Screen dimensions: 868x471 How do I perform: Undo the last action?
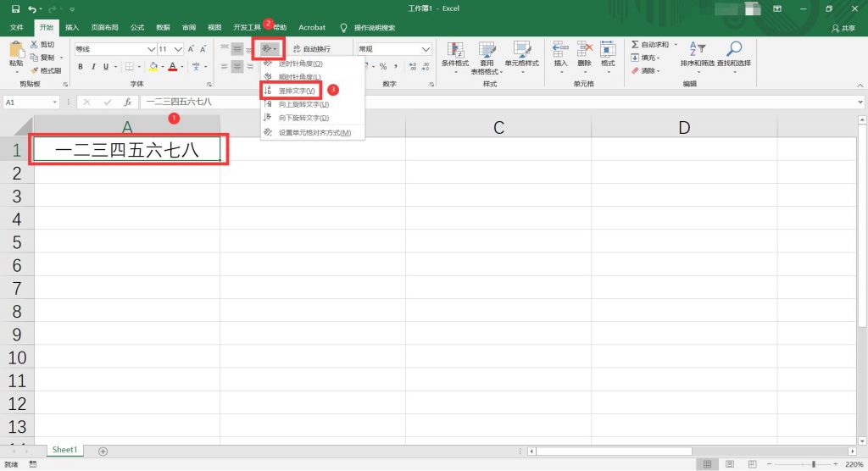click(x=32, y=8)
